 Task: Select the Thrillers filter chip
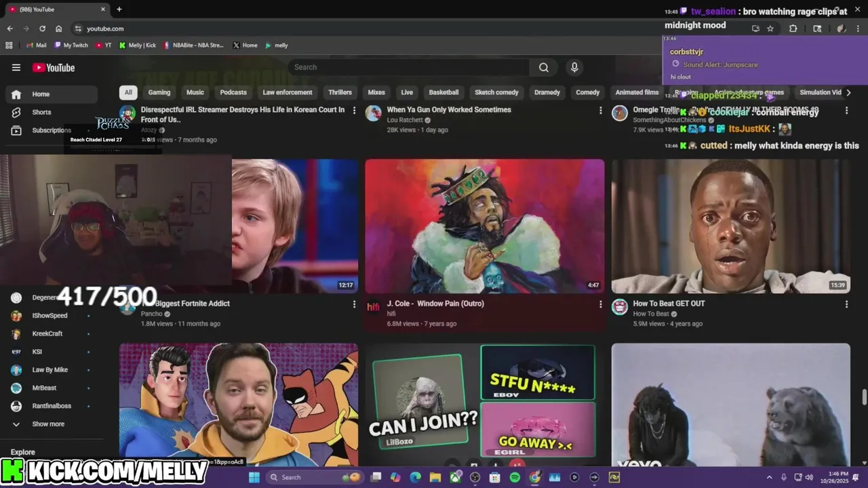[x=340, y=92]
